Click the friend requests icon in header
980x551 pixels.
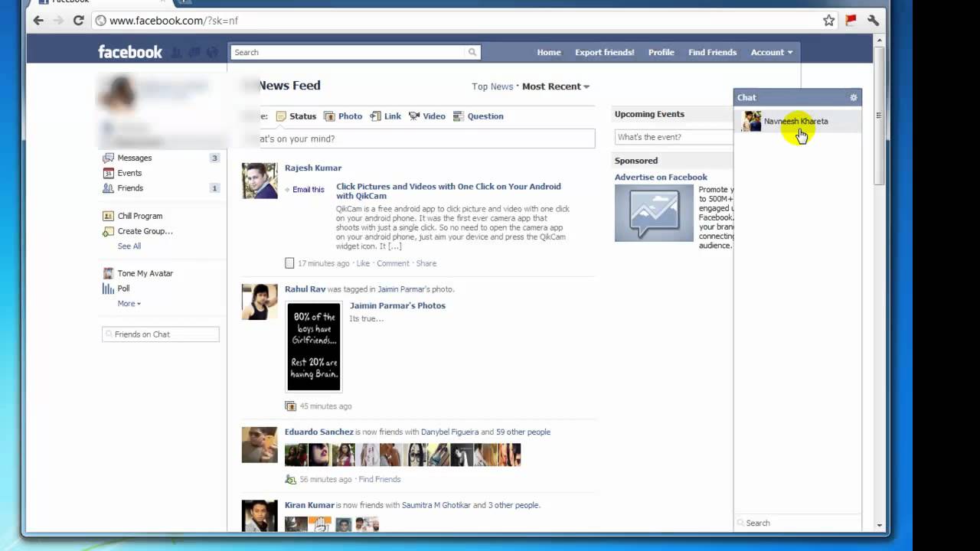pos(177,52)
